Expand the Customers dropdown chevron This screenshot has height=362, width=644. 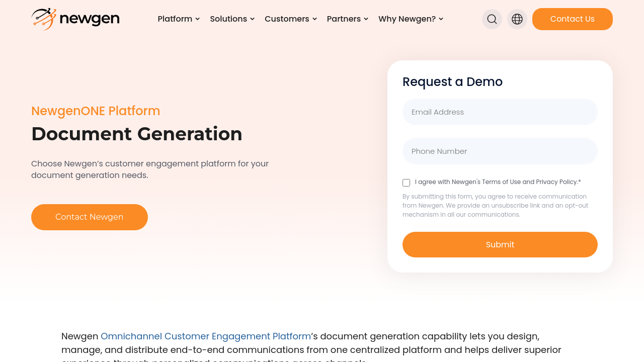[315, 19]
